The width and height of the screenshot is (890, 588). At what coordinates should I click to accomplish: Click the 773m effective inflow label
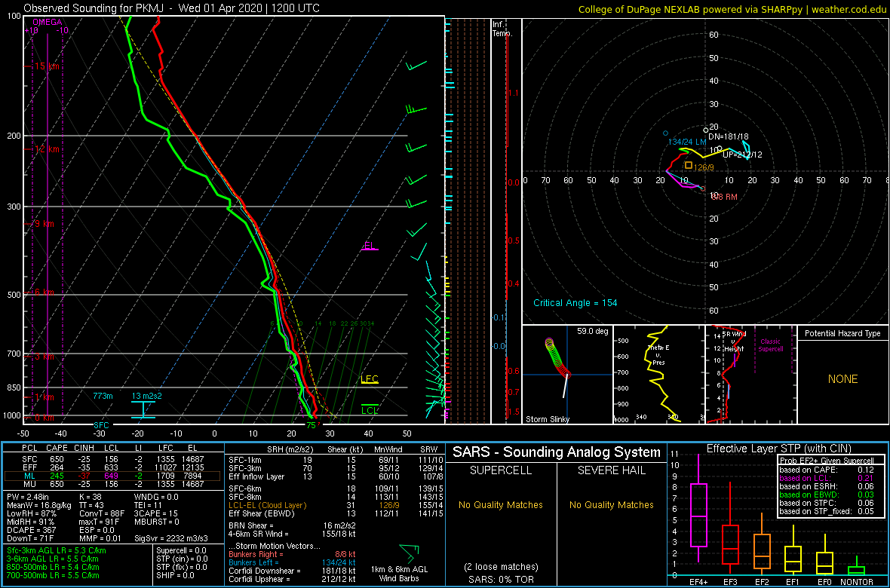point(104,396)
